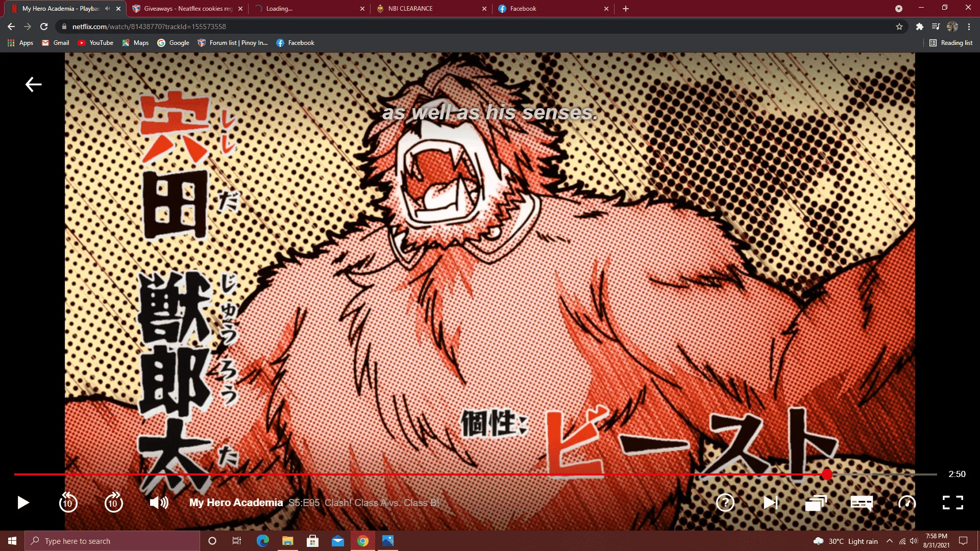Click Chrome icon in taskbar
Screen dimensions: 980x551
point(363,541)
